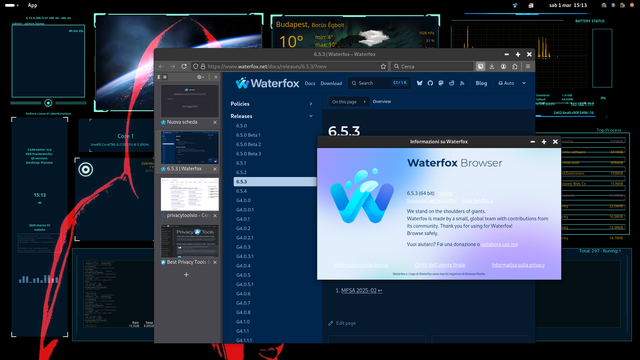Viewport: 640px width, 360px height.
Task: Switch to the Nuova scheda tab
Action: coord(189,105)
